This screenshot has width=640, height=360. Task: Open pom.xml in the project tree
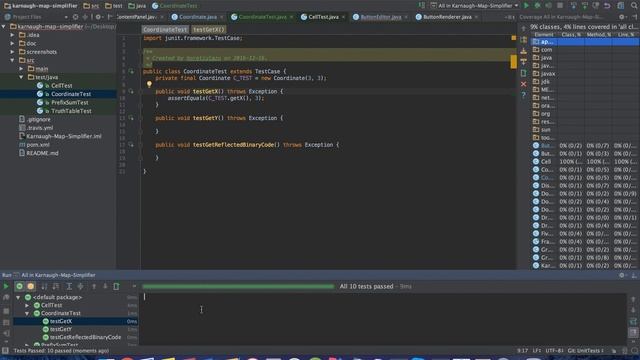coord(38,144)
